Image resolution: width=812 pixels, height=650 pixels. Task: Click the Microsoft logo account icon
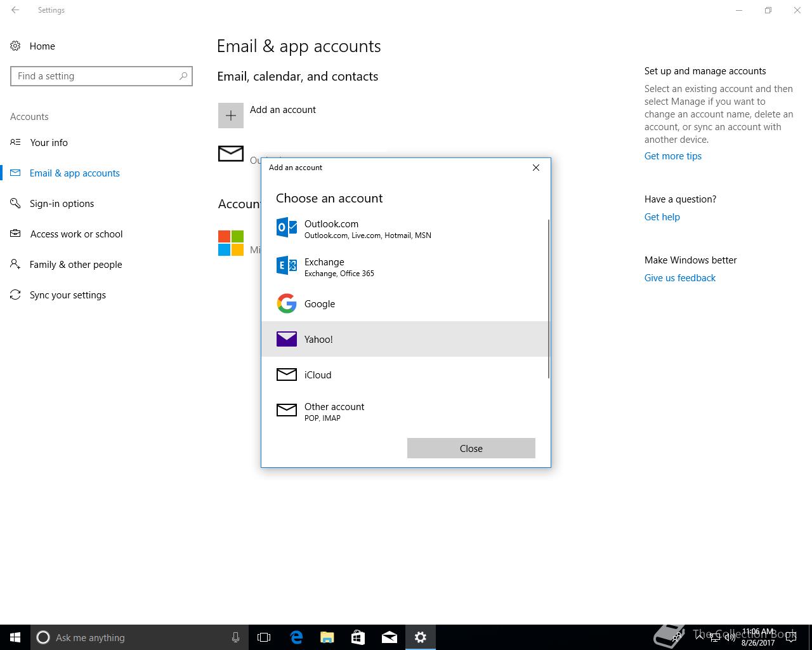231,243
